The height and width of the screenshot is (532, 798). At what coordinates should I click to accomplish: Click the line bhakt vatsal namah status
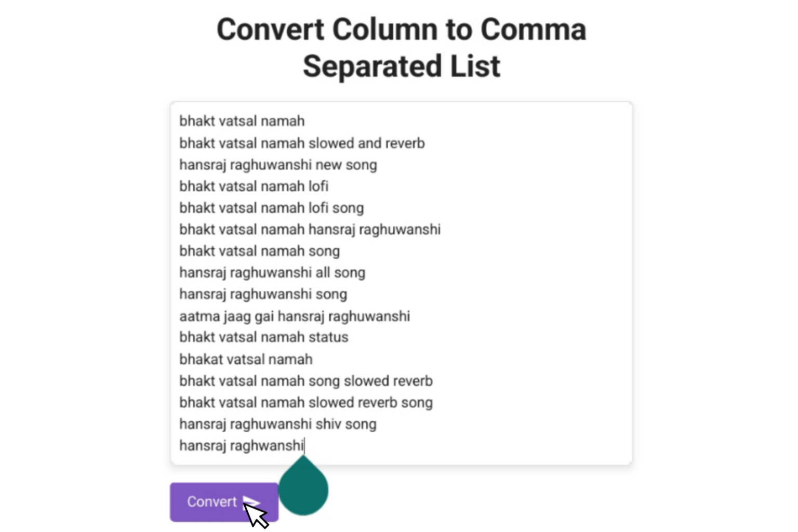click(x=263, y=337)
